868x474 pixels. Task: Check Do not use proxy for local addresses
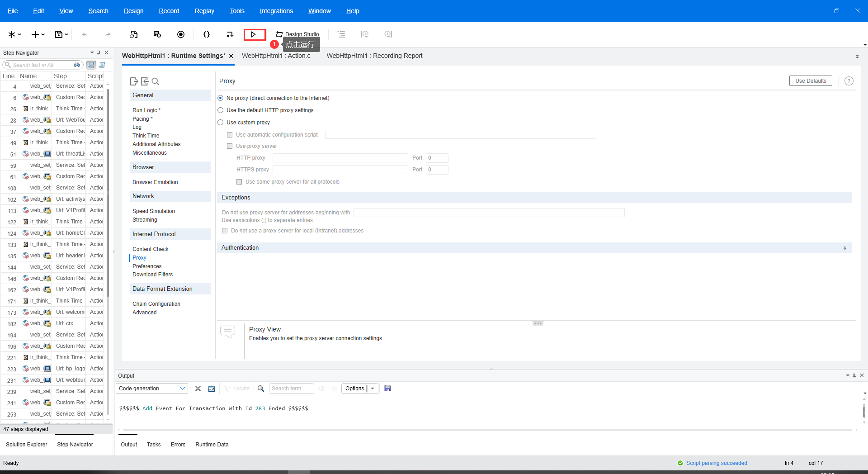click(x=225, y=231)
